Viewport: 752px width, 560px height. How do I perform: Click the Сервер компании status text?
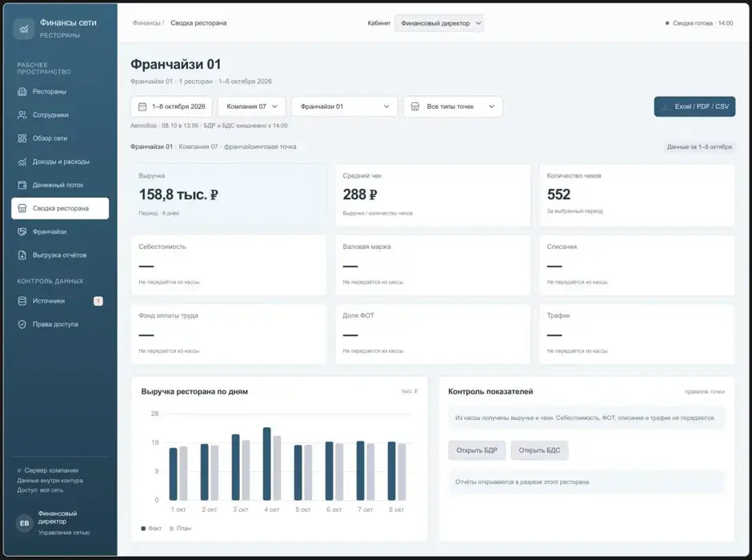click(x=51, y=470)
